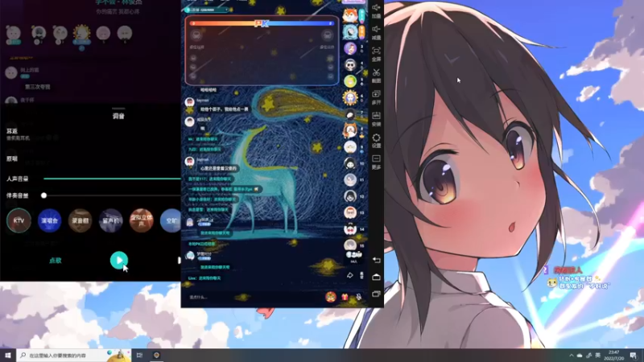This screenshot has height=362, width=644.
Task: Click the taskbar clock showing 23:47
Action: pyautogui.click(x=614, y=355)
